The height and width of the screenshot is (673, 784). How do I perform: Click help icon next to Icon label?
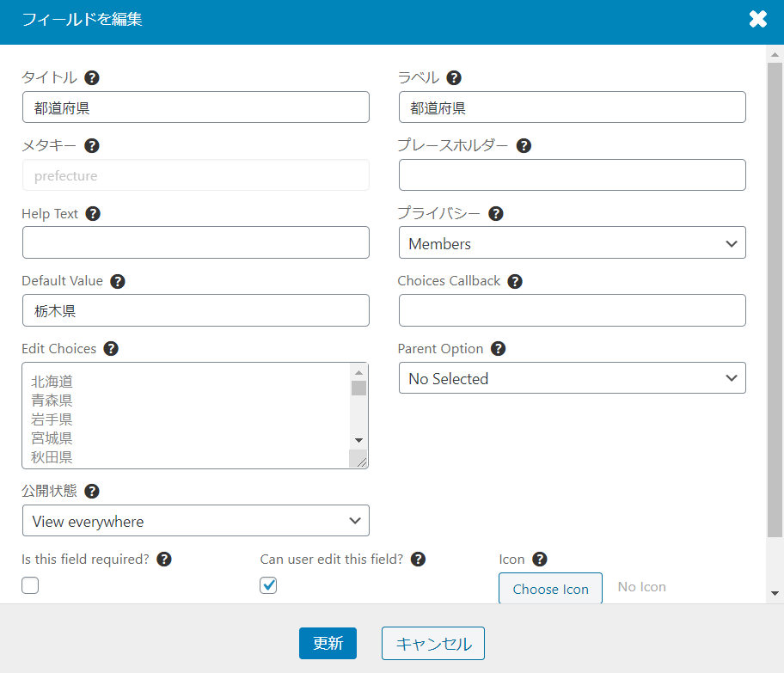point(540,559)
